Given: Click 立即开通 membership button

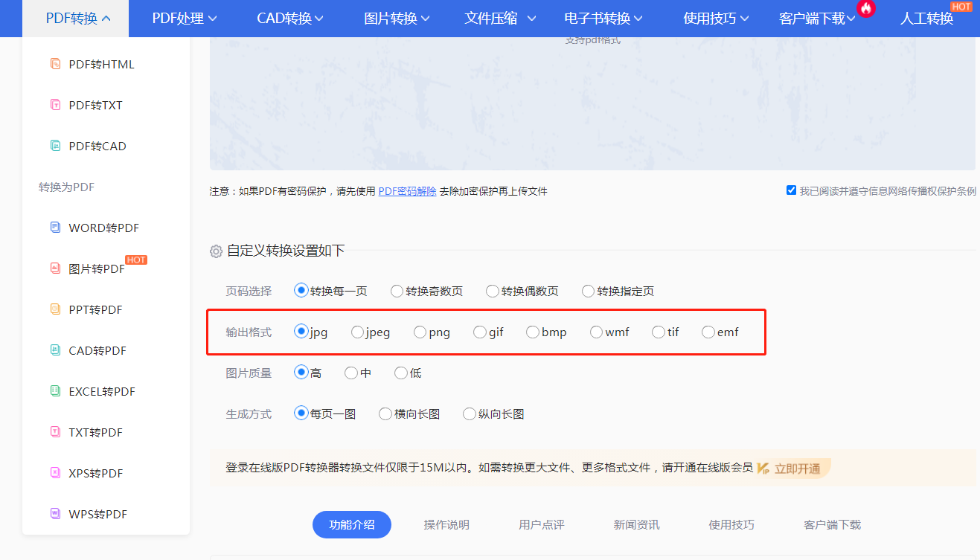Looking at the screenshot, I should point(793,469).
